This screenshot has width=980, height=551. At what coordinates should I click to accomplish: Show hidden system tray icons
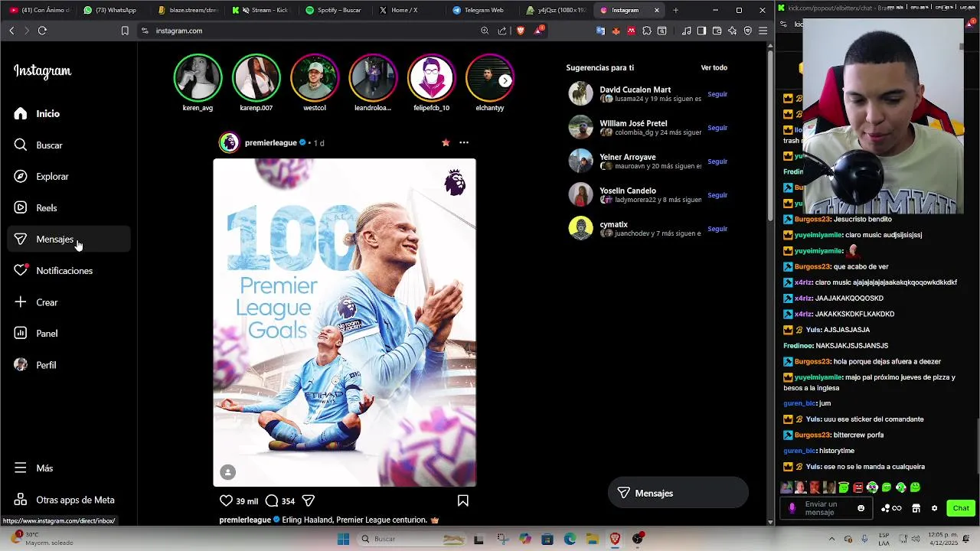(x=832, y=539)
